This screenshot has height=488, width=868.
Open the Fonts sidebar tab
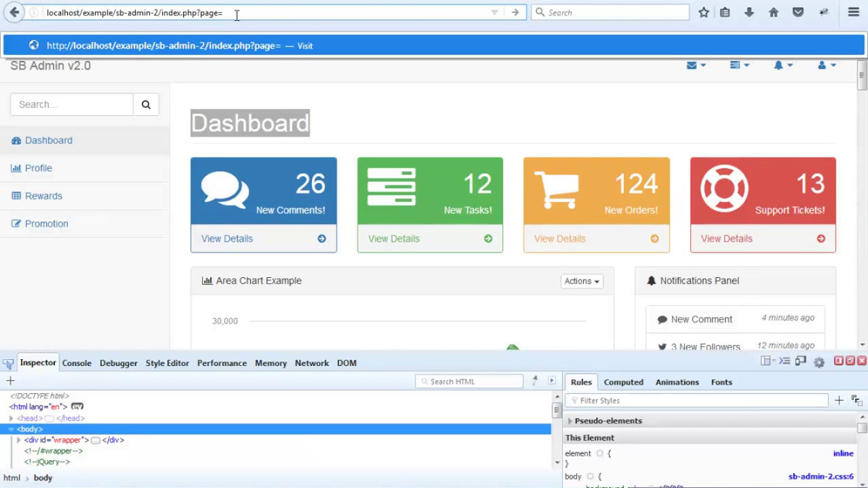pos(722,382)
